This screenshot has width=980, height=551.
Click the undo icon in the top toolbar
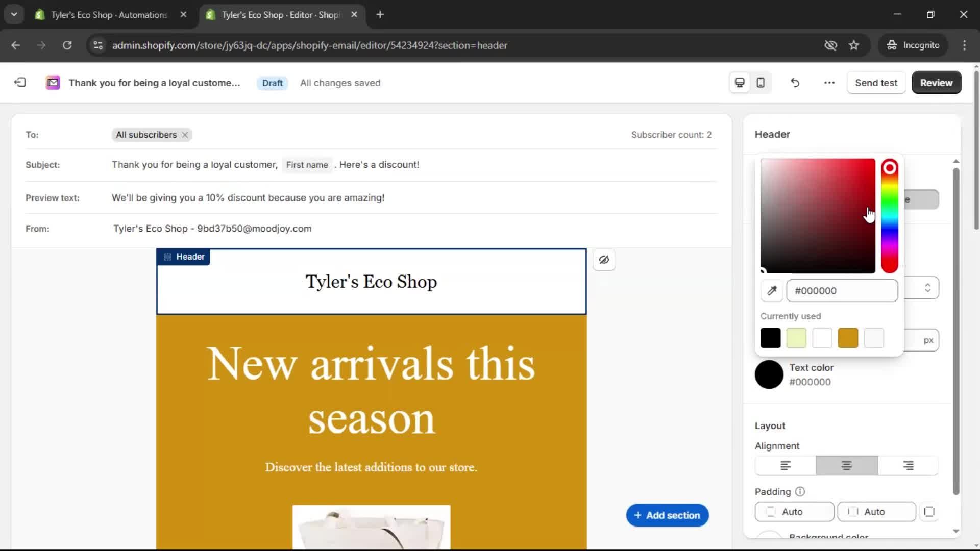pos(795,82)
